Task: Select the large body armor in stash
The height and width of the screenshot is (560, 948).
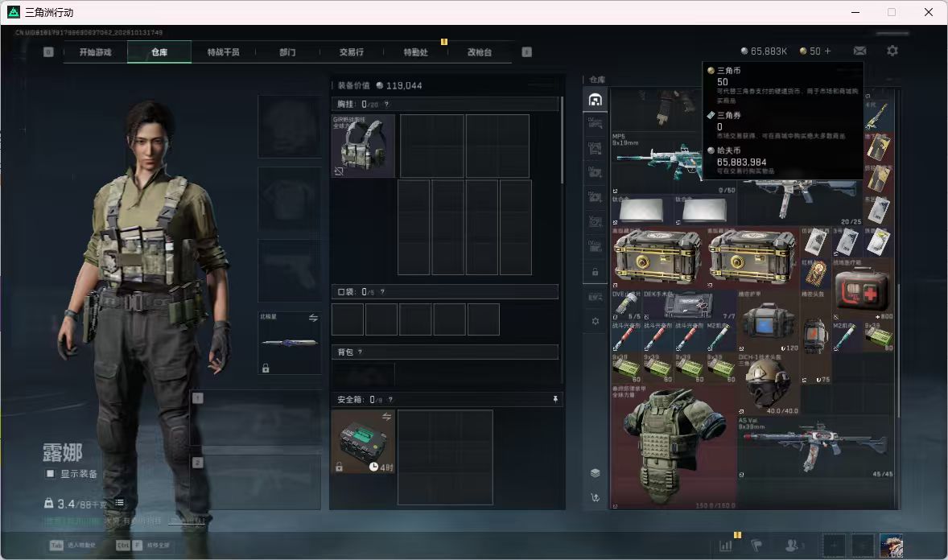Action: (x=674, y=447)
